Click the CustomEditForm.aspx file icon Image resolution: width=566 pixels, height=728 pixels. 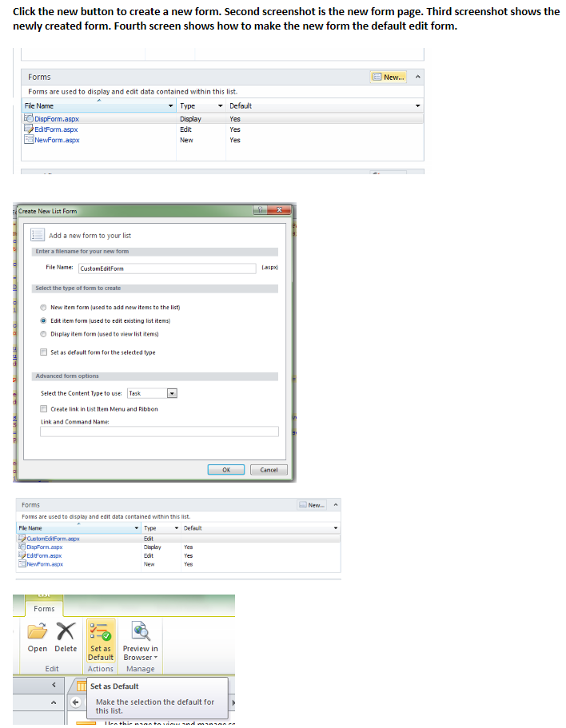point(22,539)
